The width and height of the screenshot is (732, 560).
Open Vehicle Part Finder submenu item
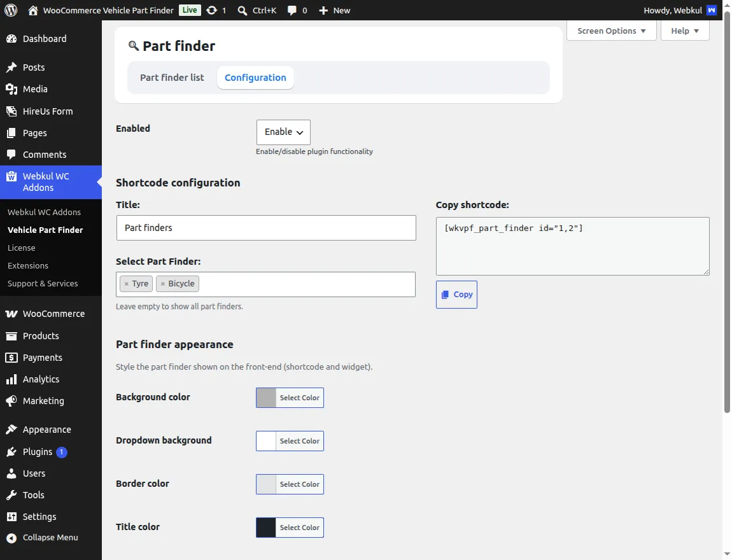click(x=45, y=230)
